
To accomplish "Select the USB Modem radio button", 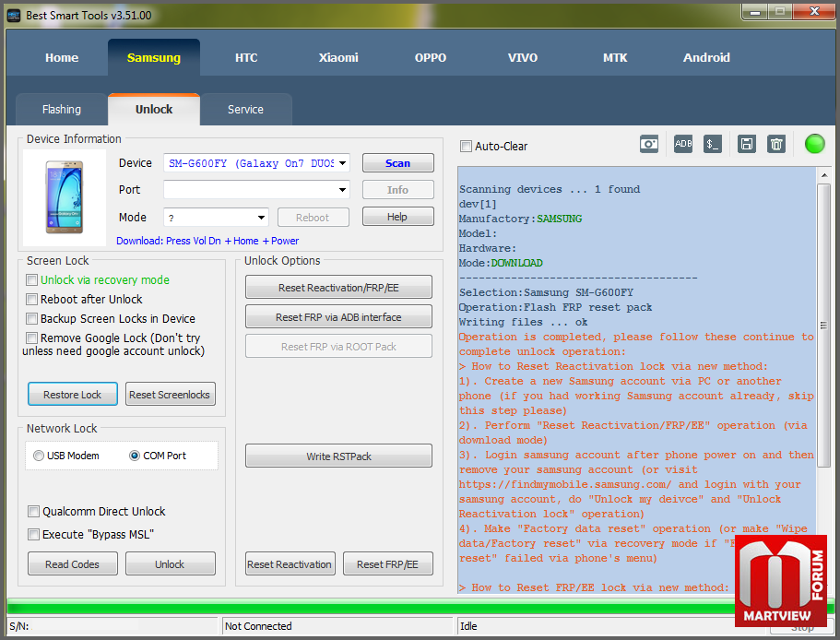I will (x=39, y=456).
